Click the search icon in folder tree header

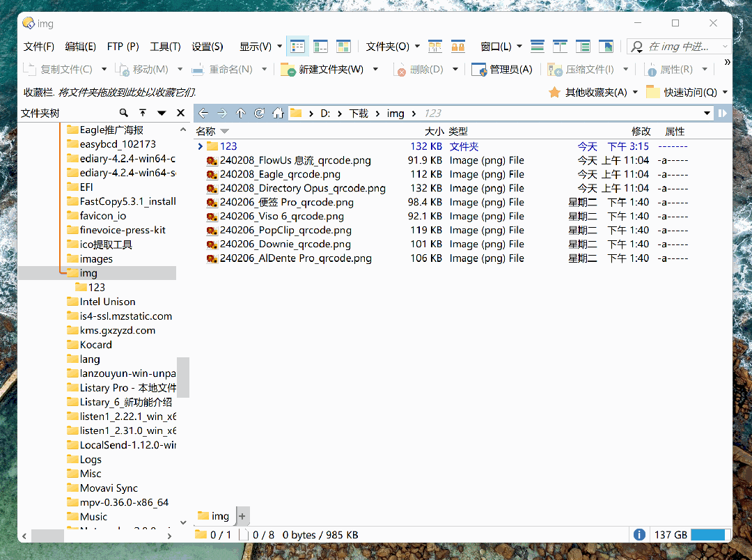click(x=124, y=113)
